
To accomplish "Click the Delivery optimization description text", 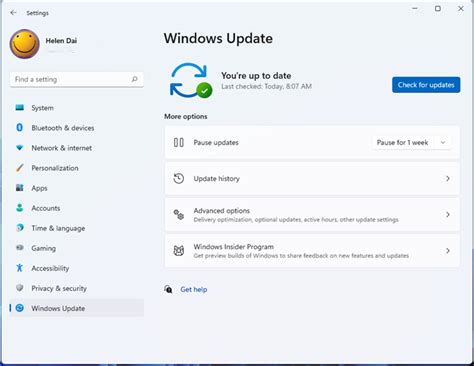I will click(296, 220).
